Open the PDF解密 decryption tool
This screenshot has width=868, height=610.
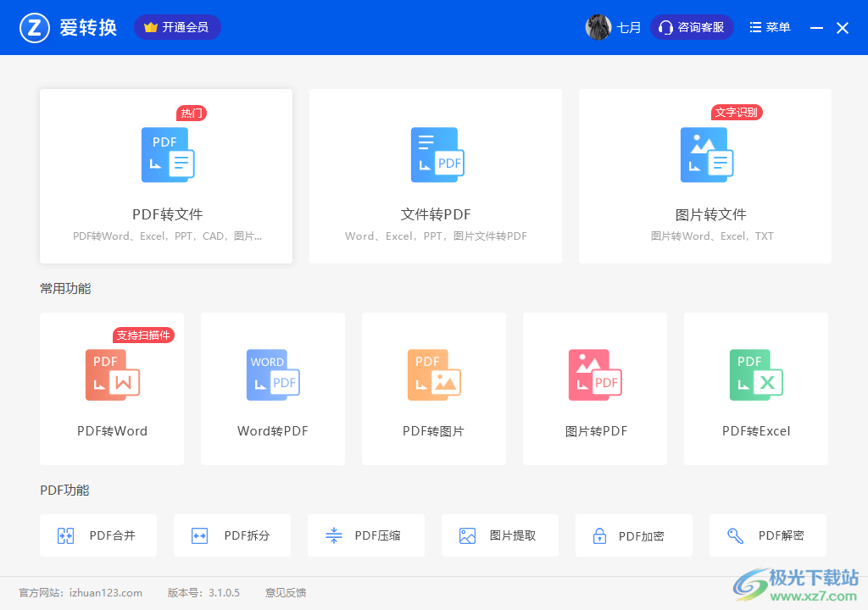coord(768,535)
